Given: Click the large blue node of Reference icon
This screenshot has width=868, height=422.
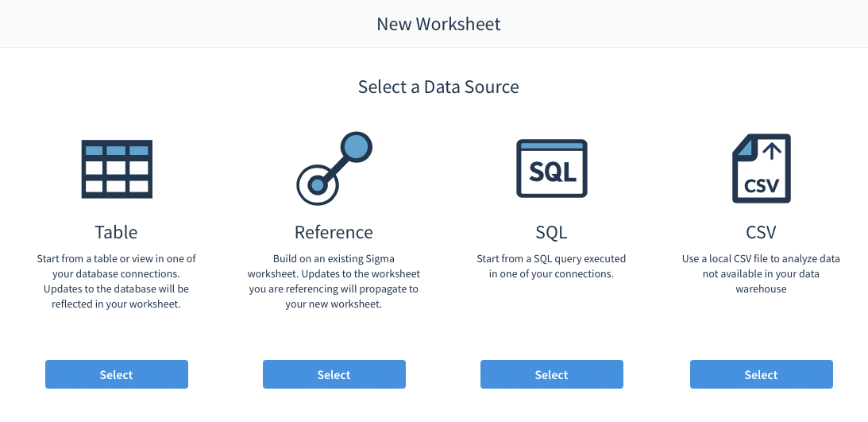Looking at the screenshot, I should point(354,148).
